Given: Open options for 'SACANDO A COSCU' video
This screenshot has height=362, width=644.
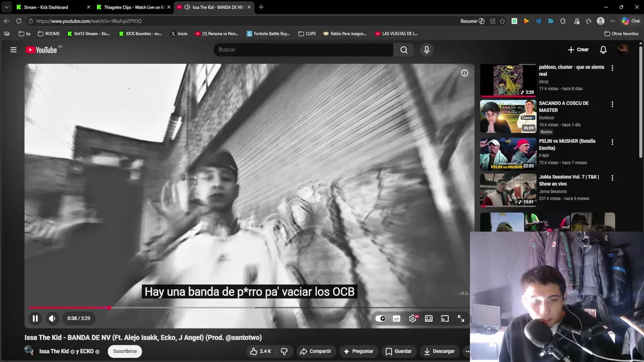Looking at the screenshot, I should [x=612, y=104].
